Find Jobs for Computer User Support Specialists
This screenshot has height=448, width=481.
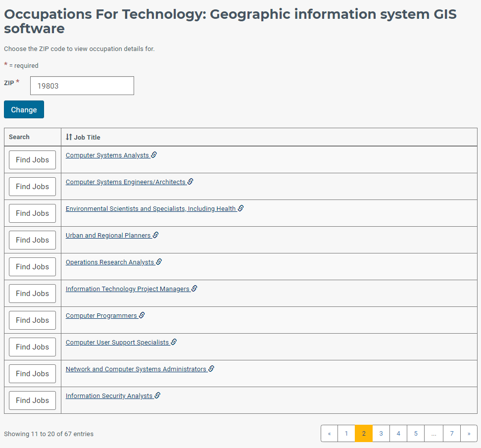coord(32,347)
